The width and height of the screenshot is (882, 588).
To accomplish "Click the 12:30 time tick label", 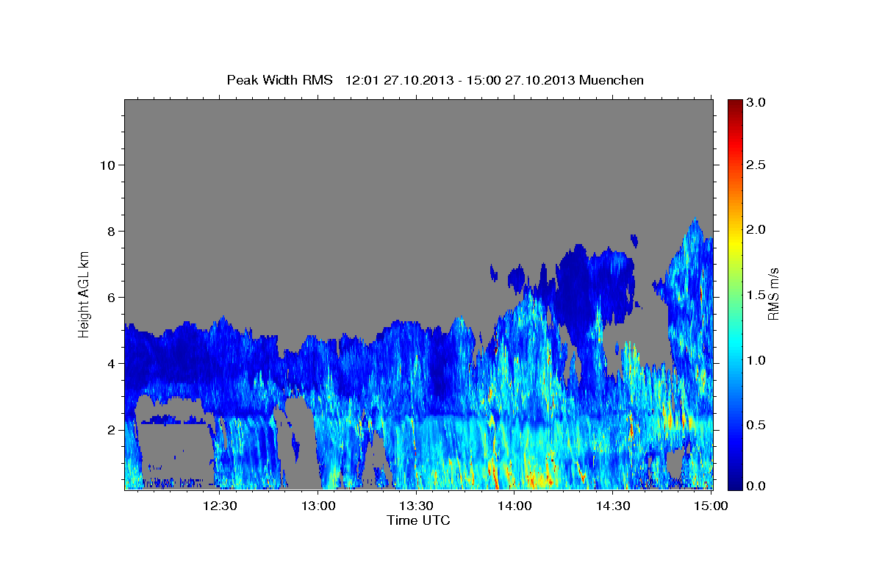I will pyautogui.click(x=220, y=506).
